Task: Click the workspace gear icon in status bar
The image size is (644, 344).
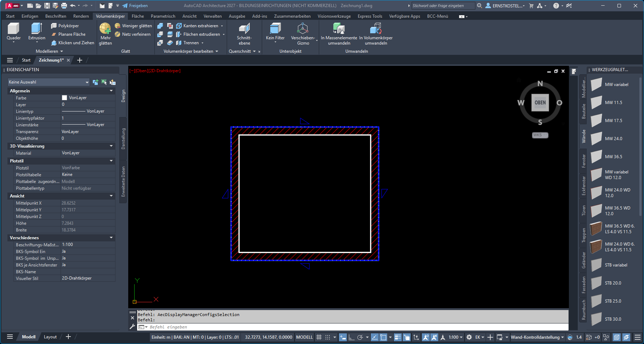Action: pos(469,337)
